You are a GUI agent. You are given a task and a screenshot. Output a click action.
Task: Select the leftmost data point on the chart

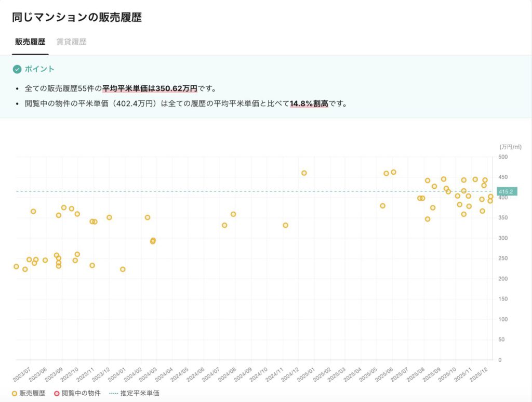[x=16, y=267]
